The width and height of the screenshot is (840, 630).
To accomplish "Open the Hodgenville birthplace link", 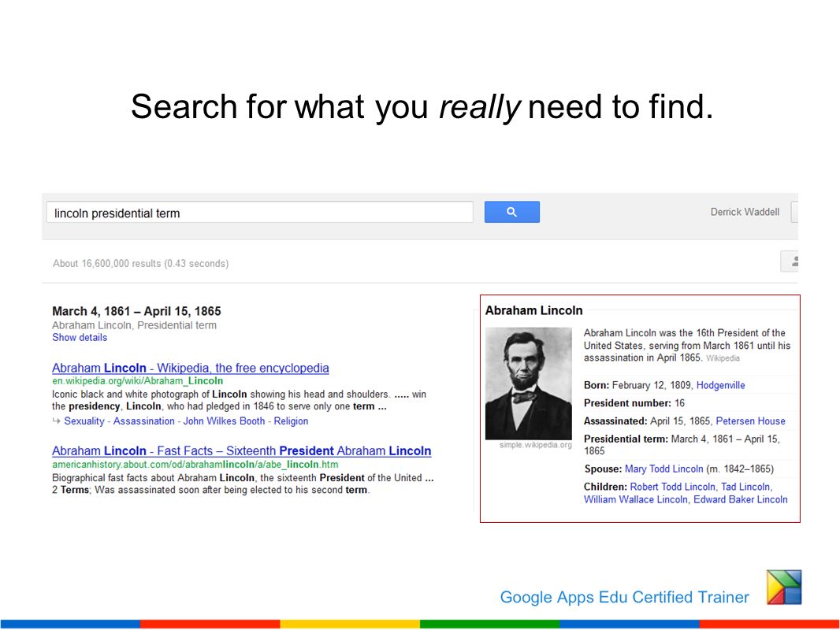I will 720,385.
